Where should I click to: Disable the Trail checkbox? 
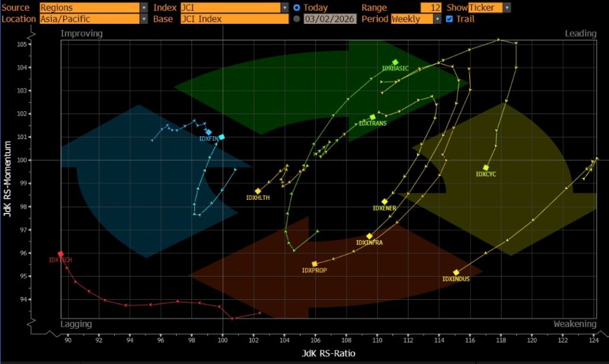coord(449,19)
